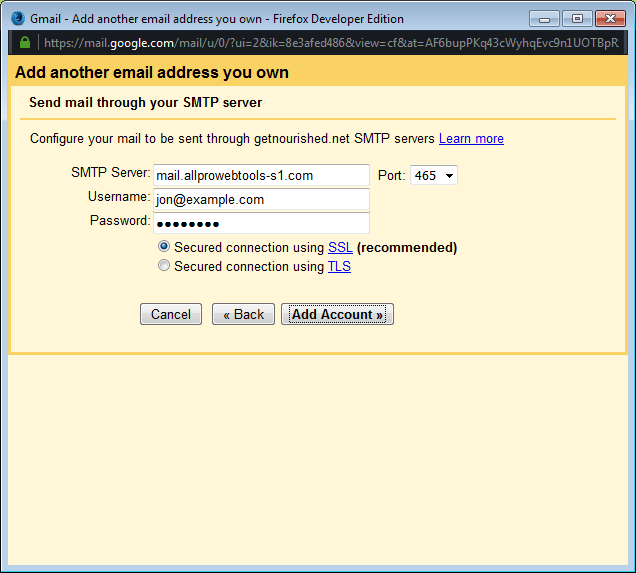636x573 pixels.
Task: Select SSL secured connection radio button
Action: (x=164, y=246)
